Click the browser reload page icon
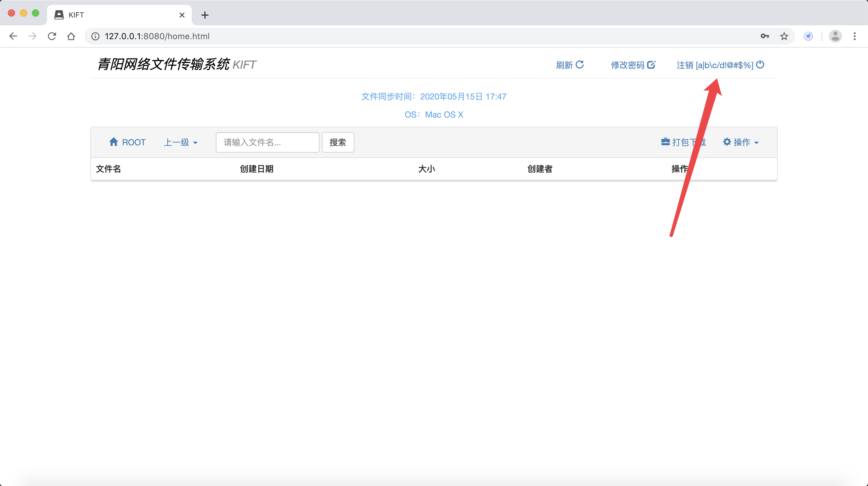Screen dimensions: 868x486 52,36
